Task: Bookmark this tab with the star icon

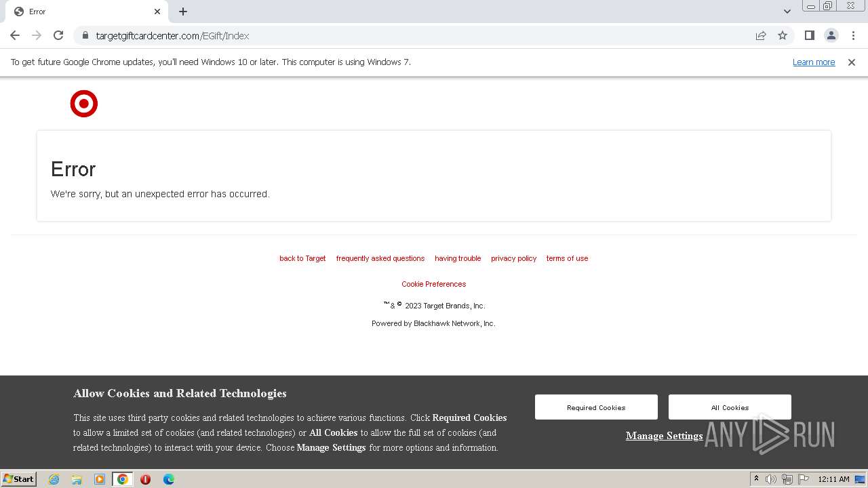Action: point(783,35)
